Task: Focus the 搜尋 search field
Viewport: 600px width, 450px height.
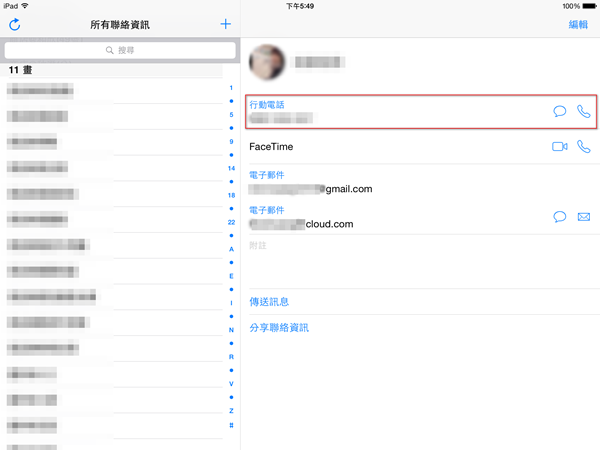Action: [120, 50]
